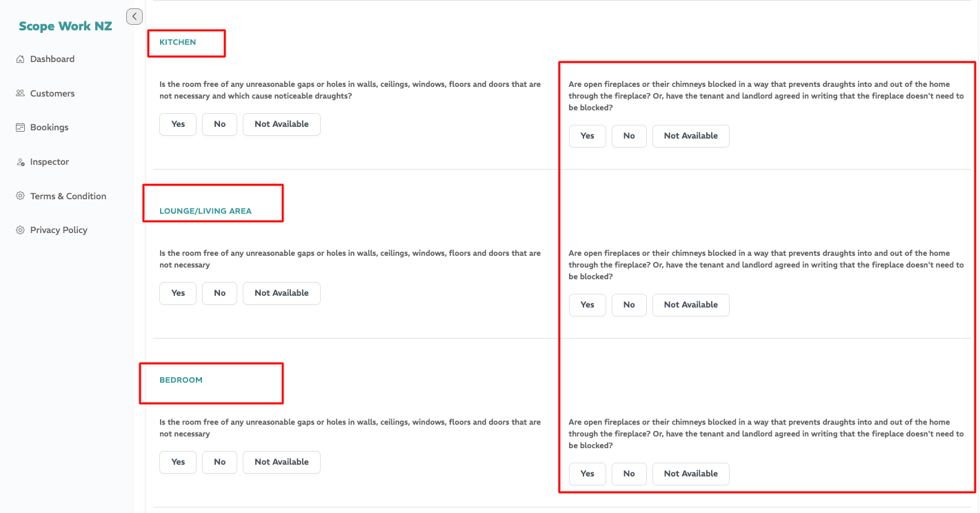Open the Customers menu item
Screen dimensions: 980x513
52,93
